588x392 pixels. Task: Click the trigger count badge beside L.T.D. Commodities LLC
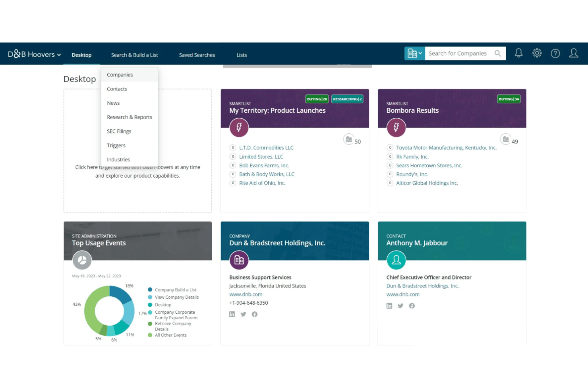point(233,148)
